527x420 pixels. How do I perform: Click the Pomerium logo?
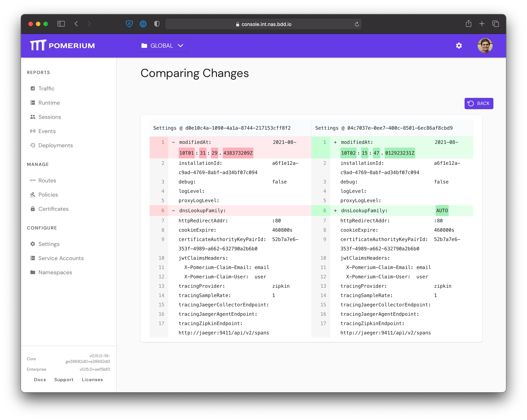(62, 45)
